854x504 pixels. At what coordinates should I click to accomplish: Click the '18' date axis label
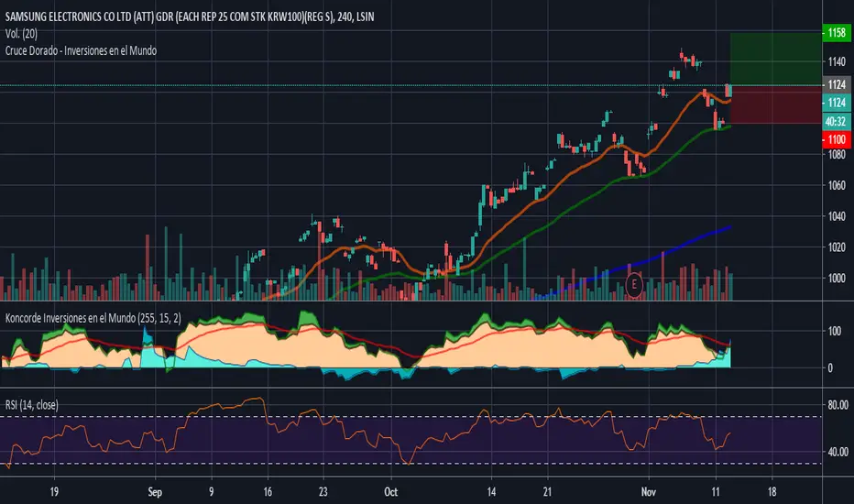[x=772, y=492]
